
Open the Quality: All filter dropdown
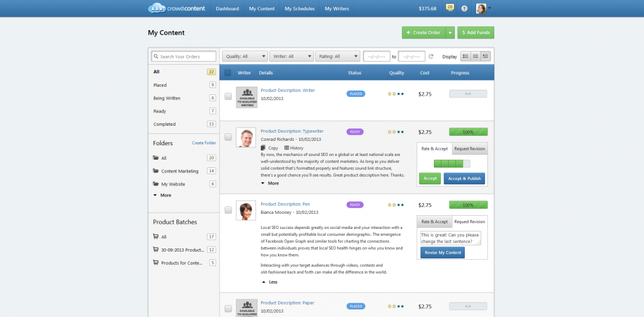245,56
